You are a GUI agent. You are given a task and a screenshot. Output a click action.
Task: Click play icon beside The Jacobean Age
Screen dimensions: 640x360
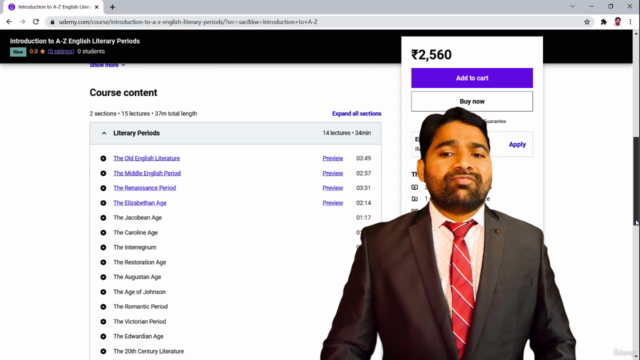103,218
